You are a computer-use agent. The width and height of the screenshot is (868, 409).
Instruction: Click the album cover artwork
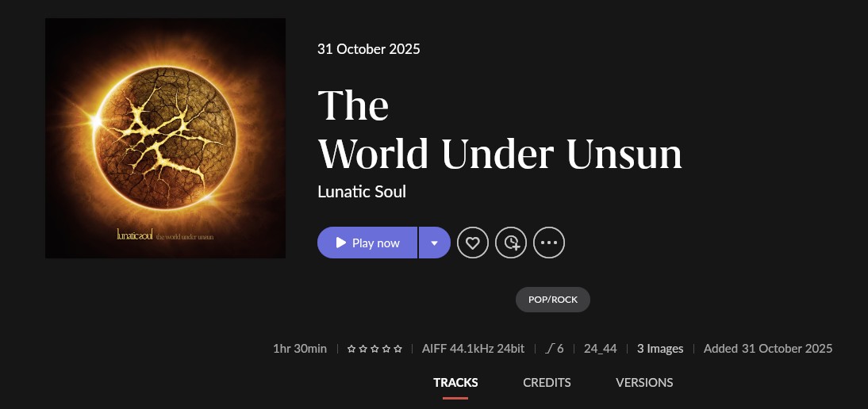click(165, 138)
